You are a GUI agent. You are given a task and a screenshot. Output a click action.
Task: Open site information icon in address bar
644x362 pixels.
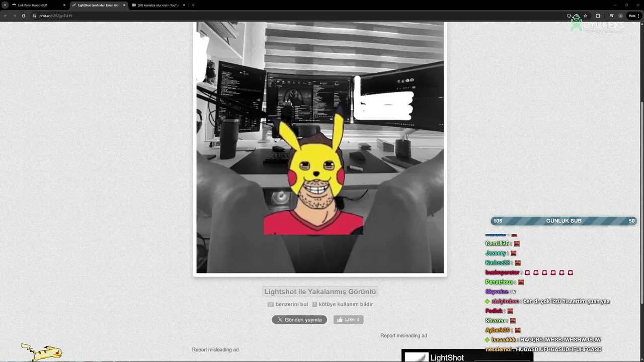[x=34, y=16]
